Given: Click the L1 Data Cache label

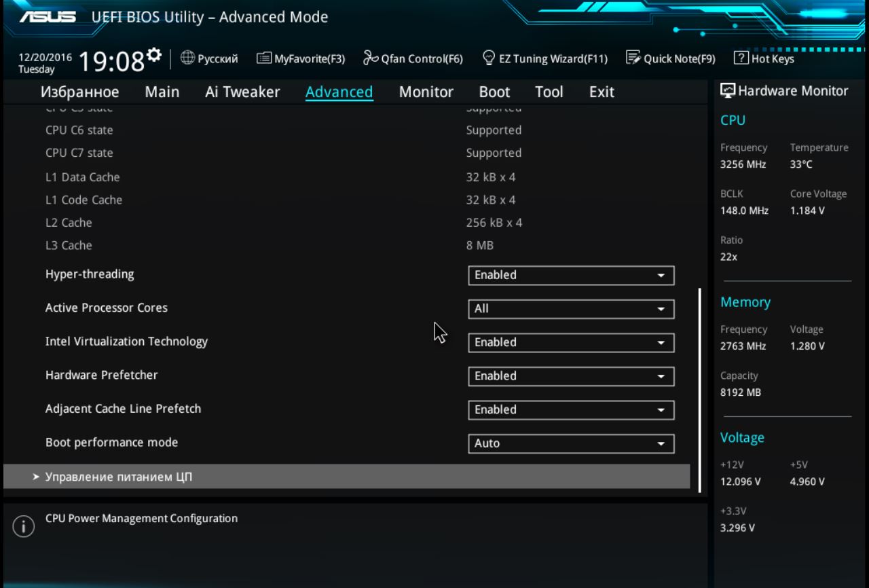Looking at the screenshot, I should click(x=82, y=177).
